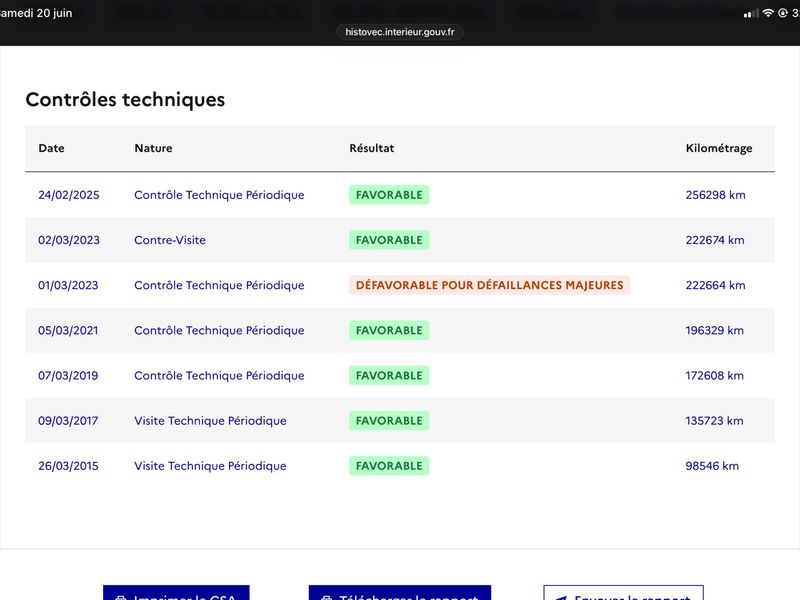This screenshot has height=600, width=800.
Task: Click the Kilométrage column header
Action: pos(719,148)
